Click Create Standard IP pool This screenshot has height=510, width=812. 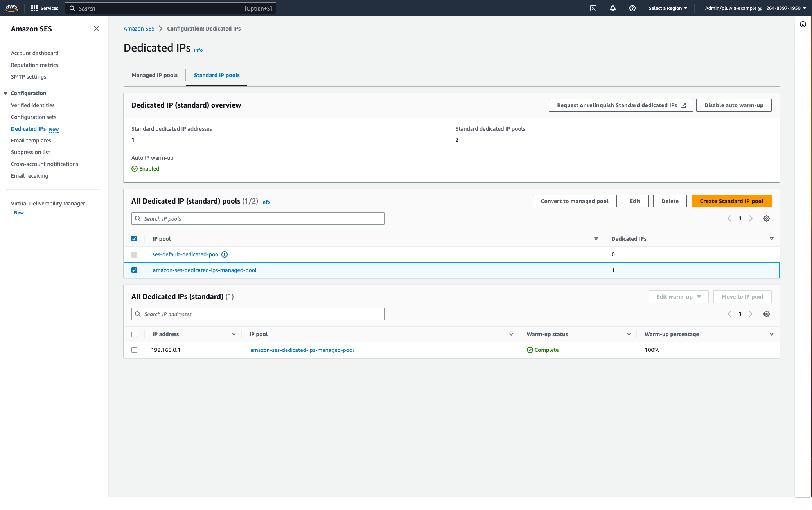click(x=731, y=201)
